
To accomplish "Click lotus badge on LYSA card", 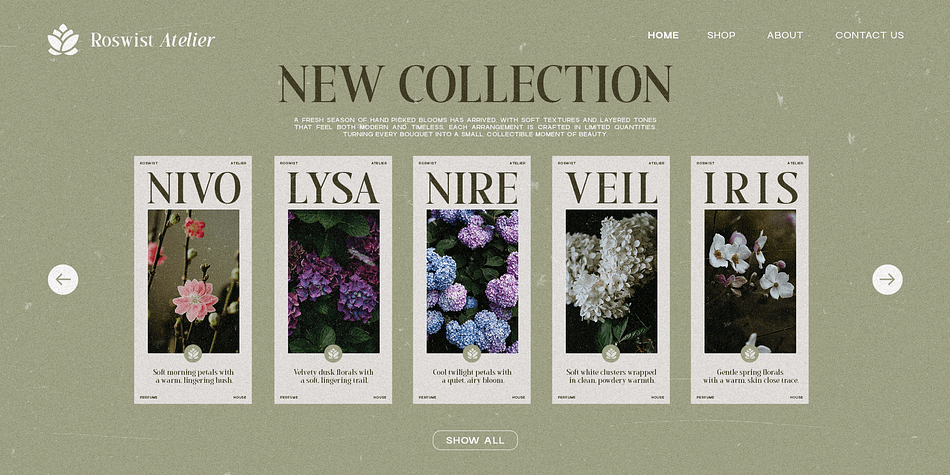I will pos(333,353).
